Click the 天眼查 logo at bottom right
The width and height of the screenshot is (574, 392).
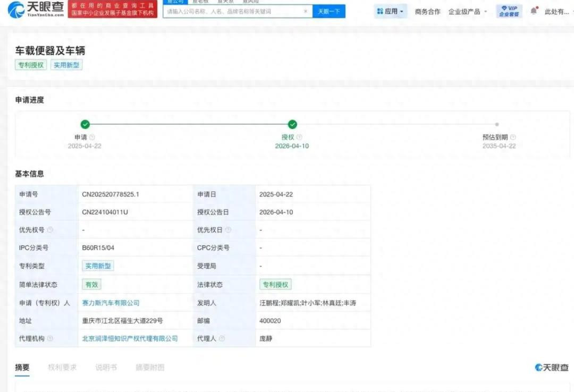tap(552, 367)
